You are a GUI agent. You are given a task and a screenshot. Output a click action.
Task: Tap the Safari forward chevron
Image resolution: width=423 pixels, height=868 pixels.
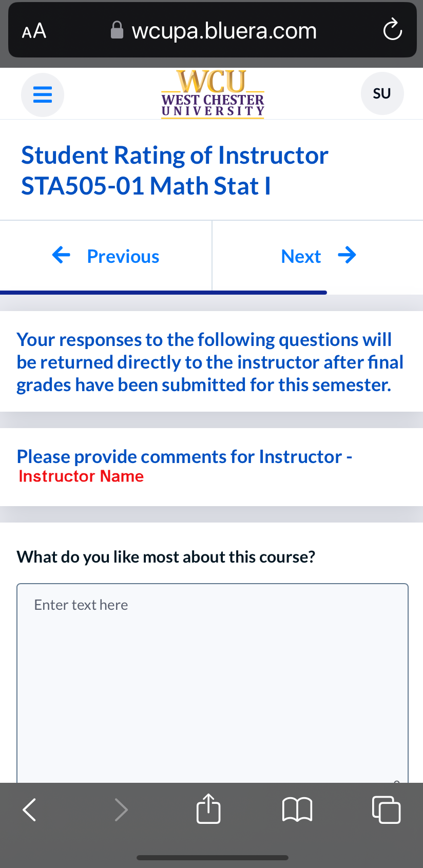point(121,810)
